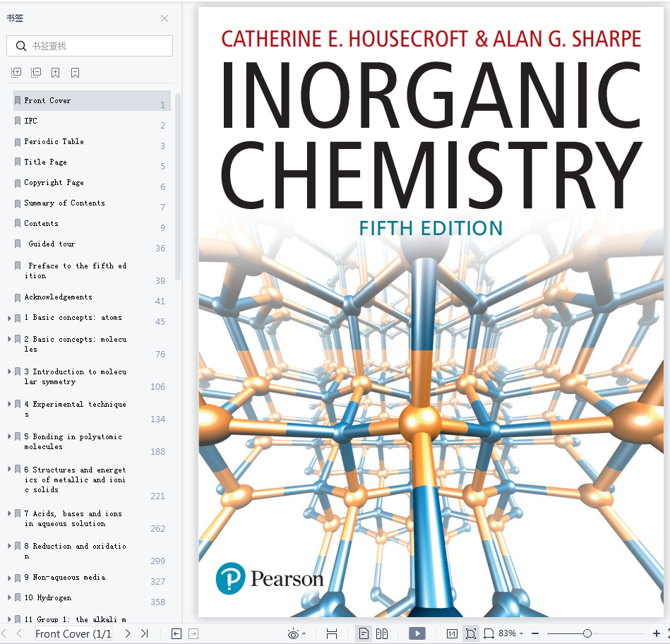Screen dimensions: 670x644
Task: Zoom out with the minus button
Action: coord(535,633)
